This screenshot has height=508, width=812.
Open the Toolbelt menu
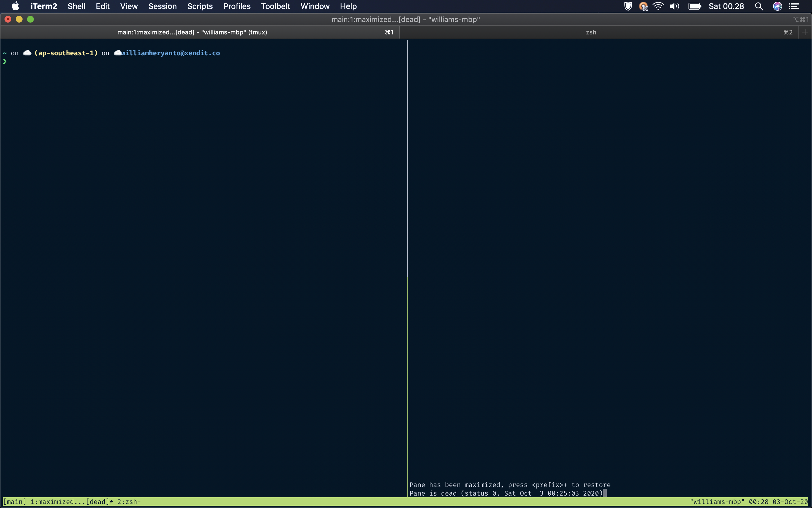275,6
